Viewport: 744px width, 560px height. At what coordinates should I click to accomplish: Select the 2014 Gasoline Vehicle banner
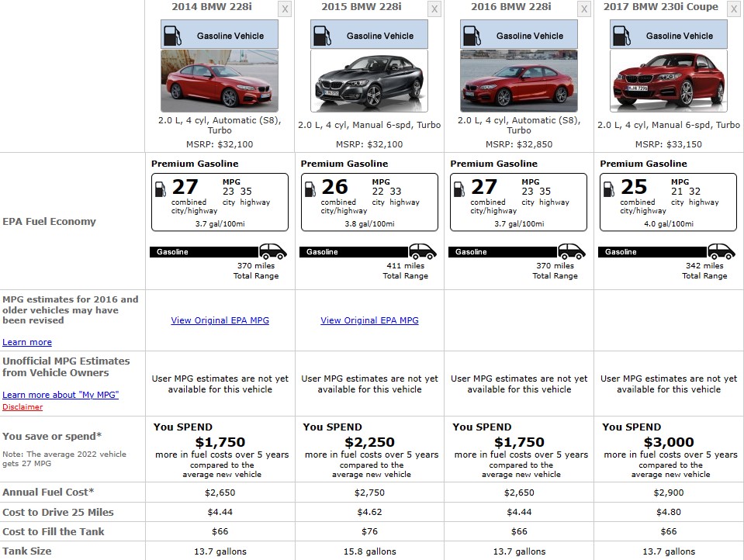coord(220,34)
